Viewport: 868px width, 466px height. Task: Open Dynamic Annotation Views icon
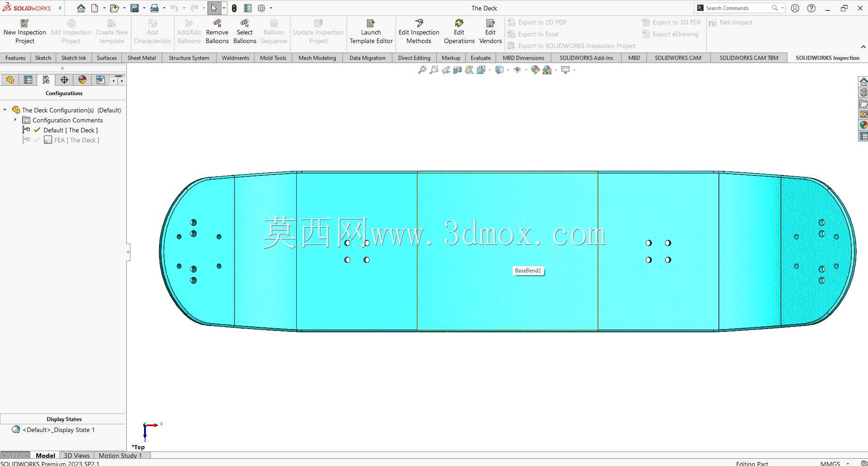[x=469, y=70]
